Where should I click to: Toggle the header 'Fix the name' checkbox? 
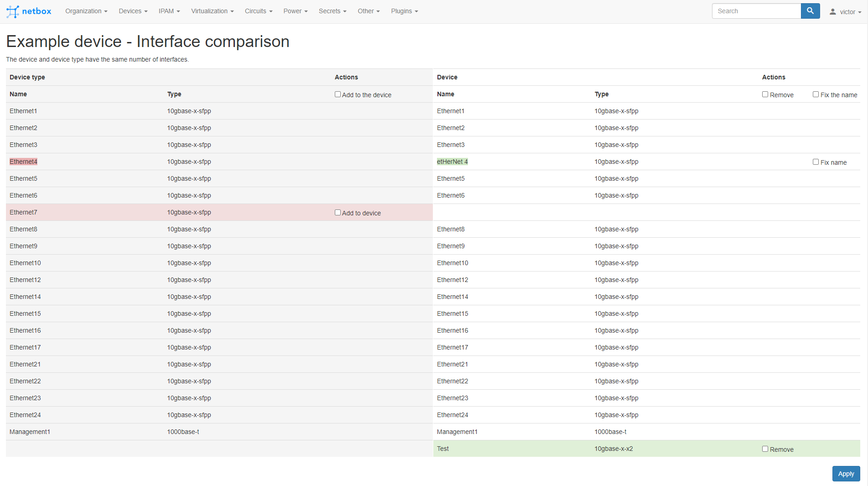(x=816, y=94)
